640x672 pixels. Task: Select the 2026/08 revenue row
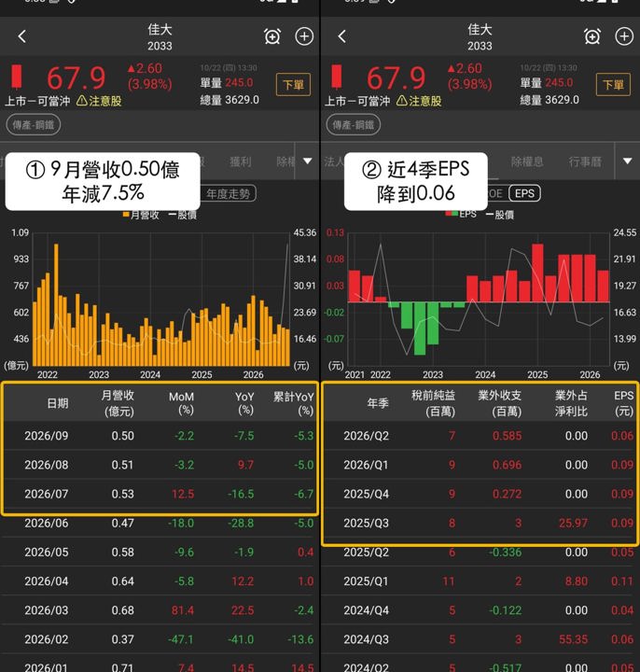coord(160,465)
